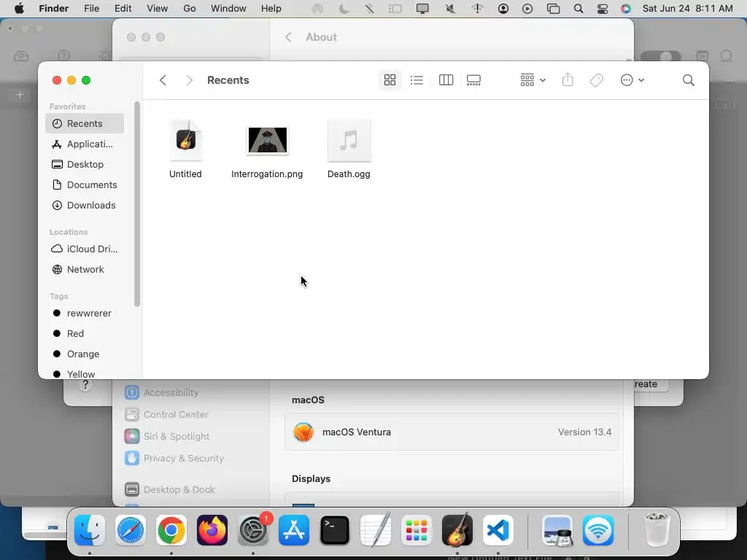Open the View menu

pos(158,9)
